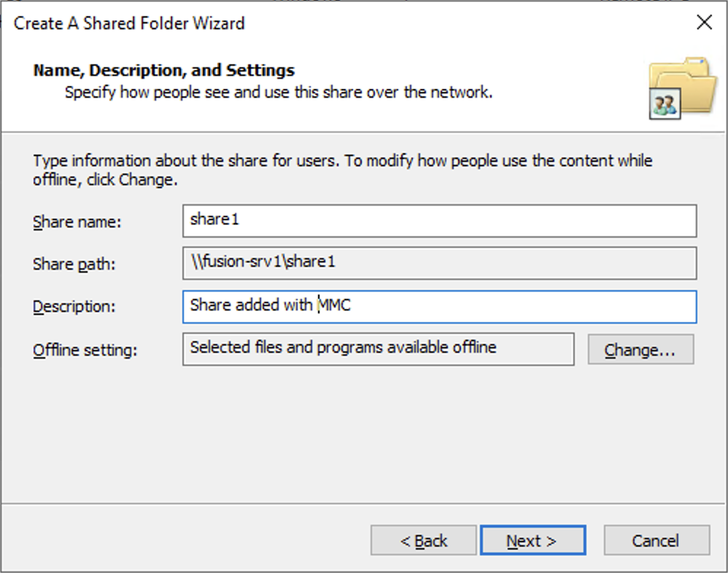Screen dimensions: 728x573
Task: Cancel the Create A Shared Folder Wizard
Action: click(656, 540)
